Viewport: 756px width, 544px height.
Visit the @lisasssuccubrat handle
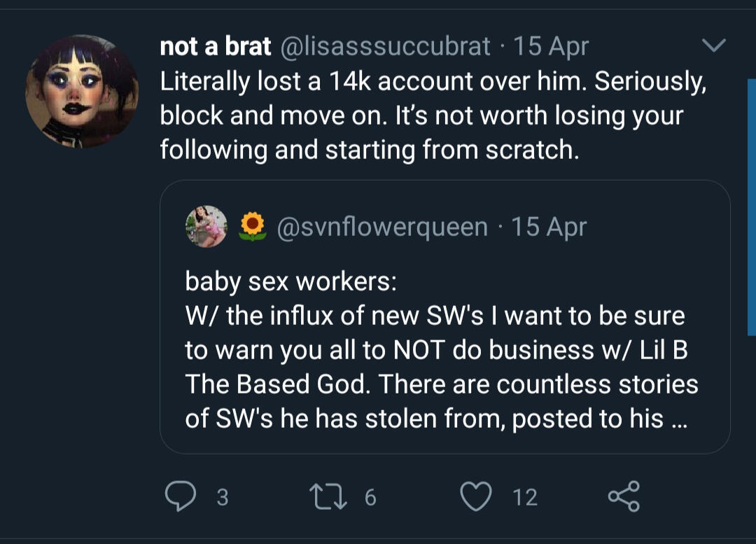pos(386,46)
